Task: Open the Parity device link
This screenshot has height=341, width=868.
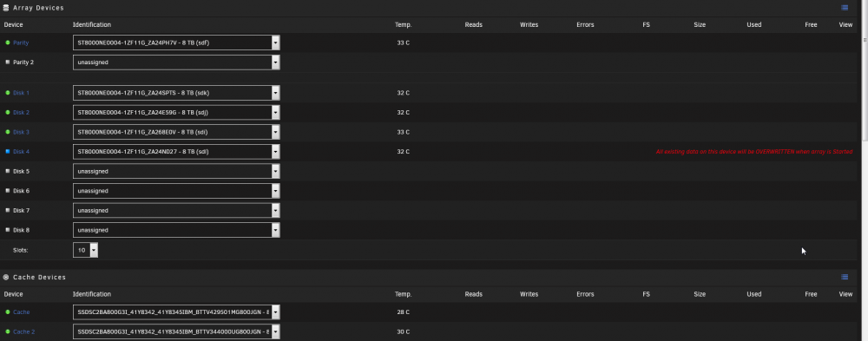Action: (21, 43)
